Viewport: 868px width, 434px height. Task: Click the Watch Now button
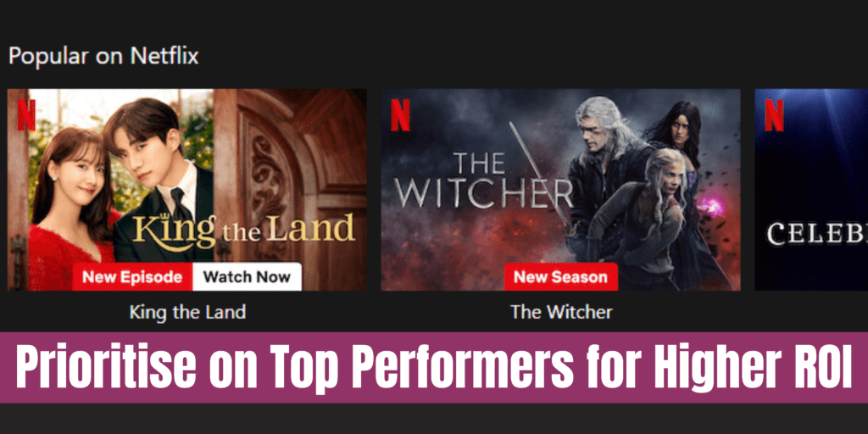(247, 276)
